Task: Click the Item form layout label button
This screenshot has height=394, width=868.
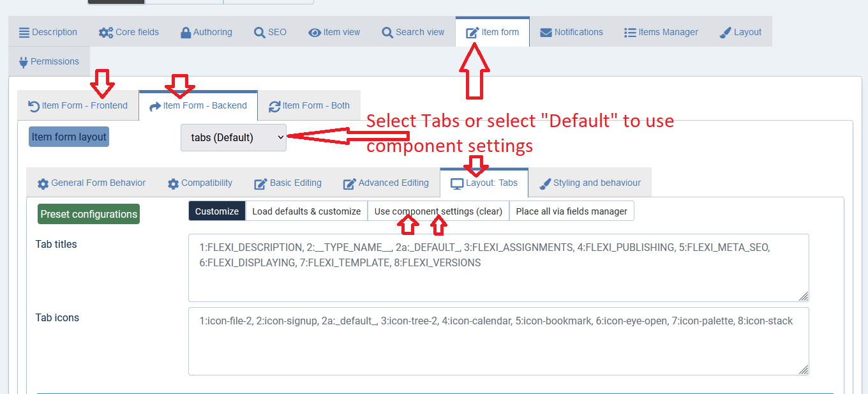Action: 69,137
